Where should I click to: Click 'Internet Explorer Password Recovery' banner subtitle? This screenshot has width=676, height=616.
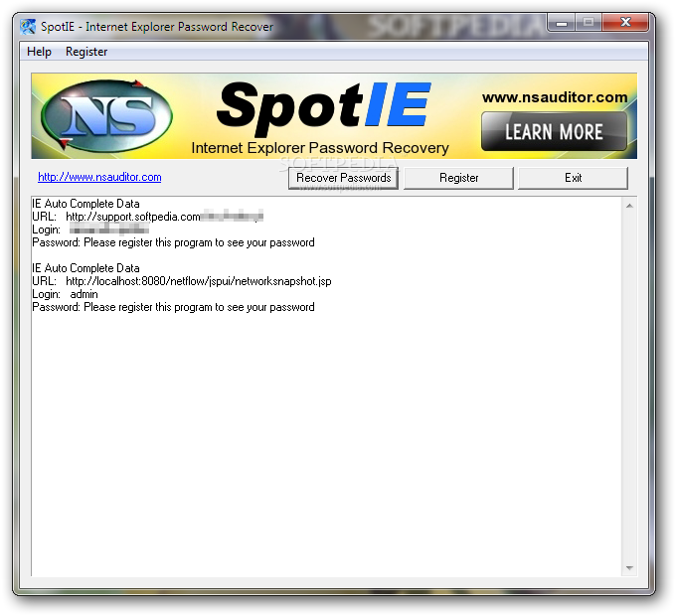pyautogui.click(x=320, y=148)
